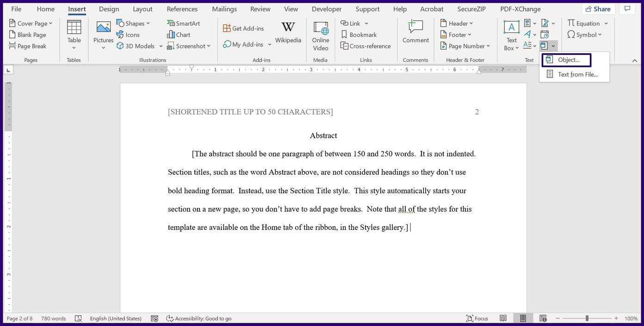Screen dimensions: 644x326
Task: Launch the Wikipedia add-in
Action: [288, 32]
